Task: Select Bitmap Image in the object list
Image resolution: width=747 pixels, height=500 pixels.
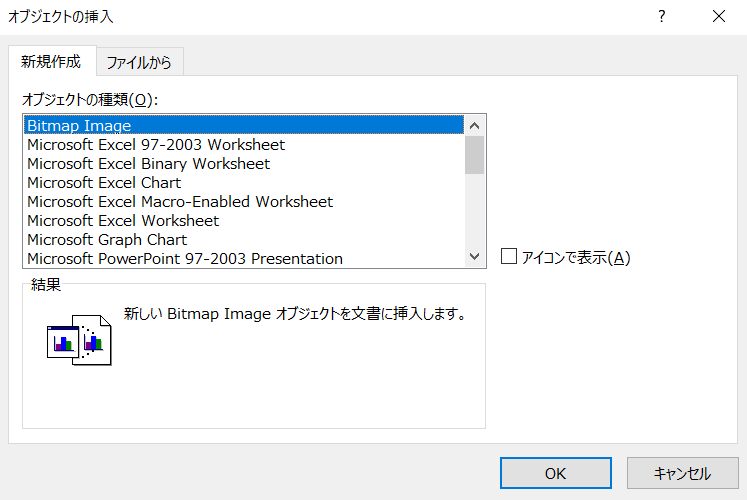Action: tap(244, 125)
